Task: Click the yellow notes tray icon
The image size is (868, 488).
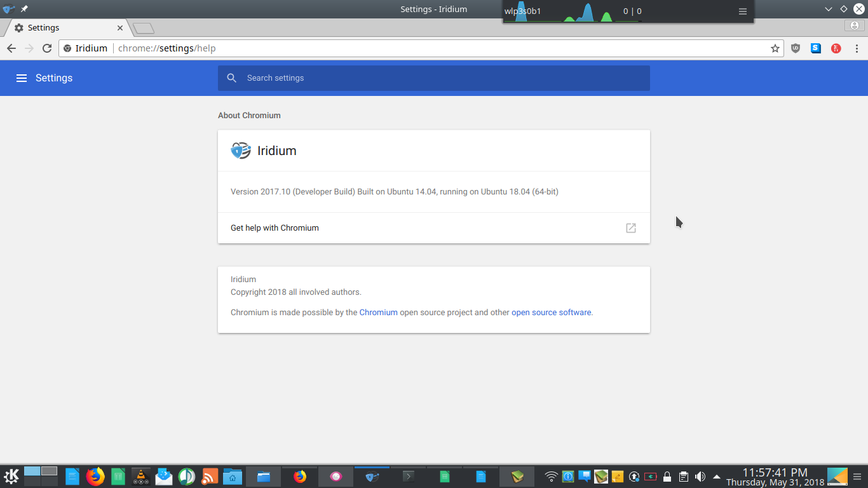Action: (x=618, y=477)
